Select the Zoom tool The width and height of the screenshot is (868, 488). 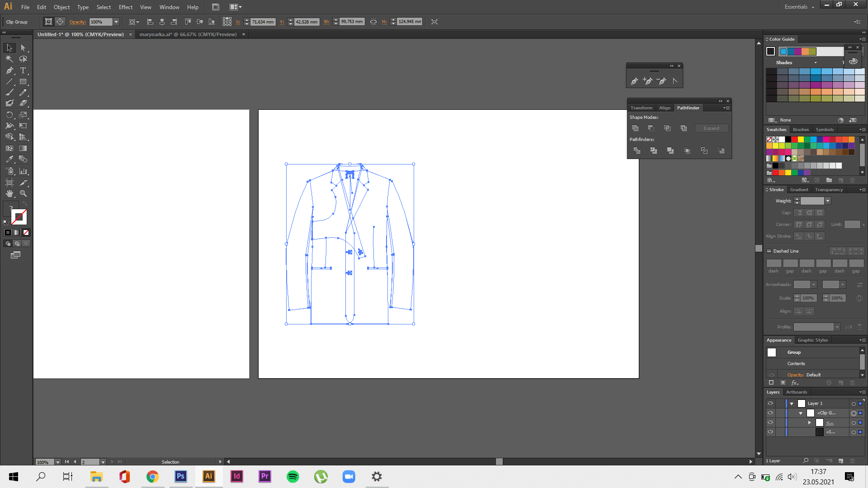pos(23,193)
